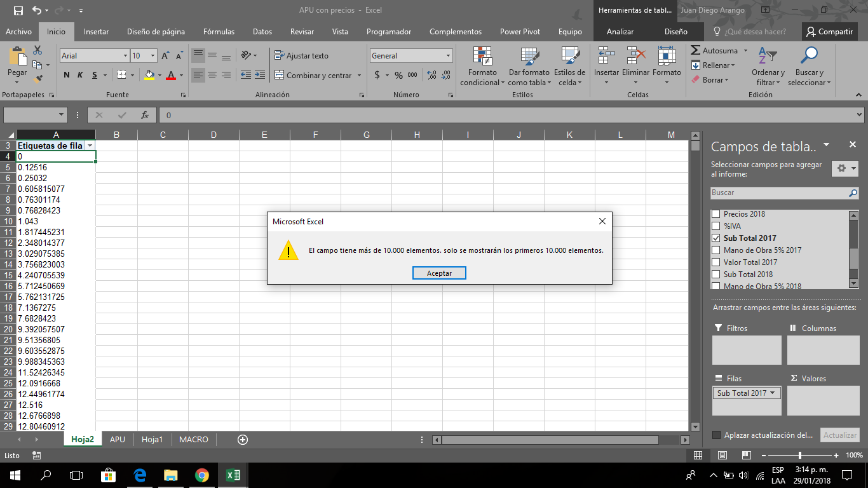Toggle Aplazar actualización del diseño checkbox
Image resolution: width=868 pixels, height=488 pixels.
[x=717, y=435]
